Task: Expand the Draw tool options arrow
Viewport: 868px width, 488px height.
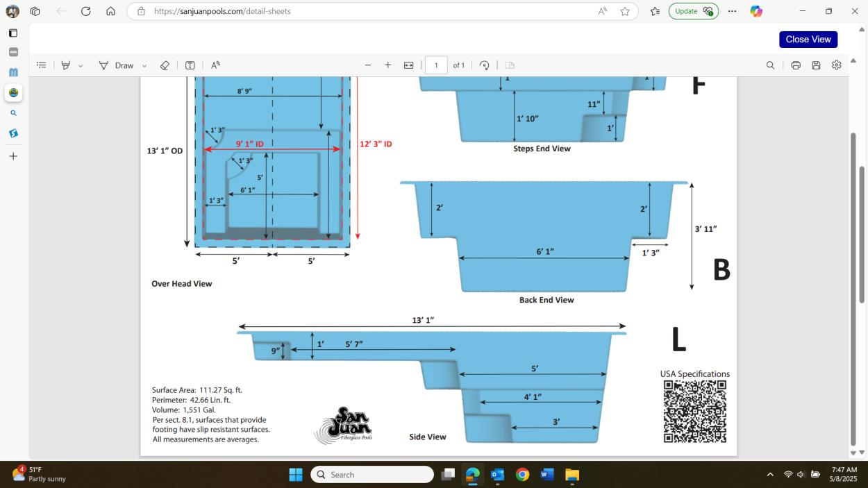Action: click(144, 66)
